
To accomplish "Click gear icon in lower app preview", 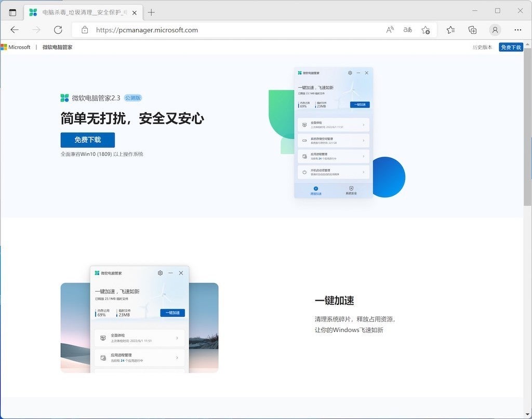I will tap(160, 273).
